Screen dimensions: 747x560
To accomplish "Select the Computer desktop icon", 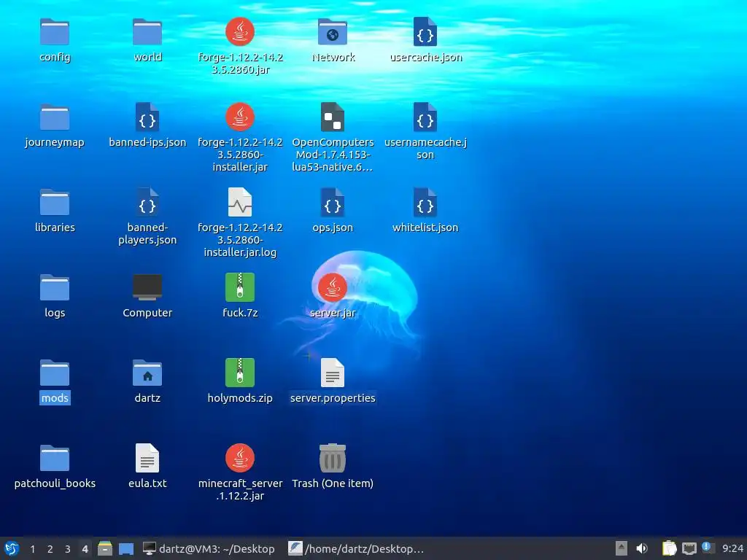I will click(147, 287).
